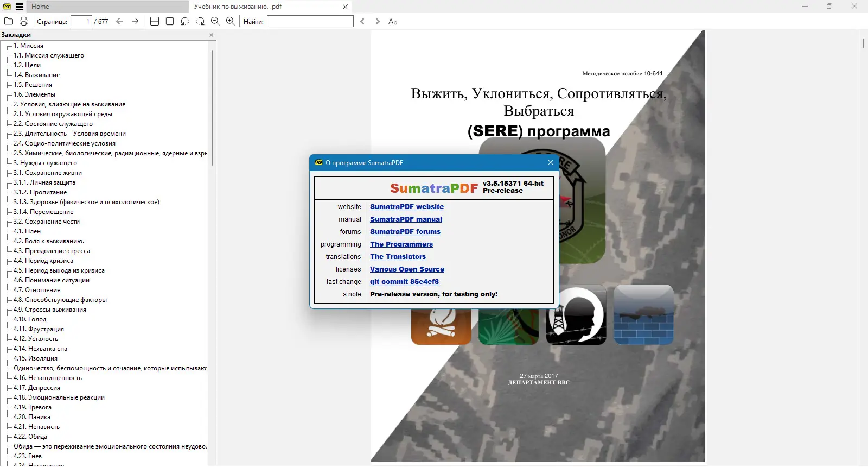Select bookmark 1.6. Элементы

click(35, 94)
